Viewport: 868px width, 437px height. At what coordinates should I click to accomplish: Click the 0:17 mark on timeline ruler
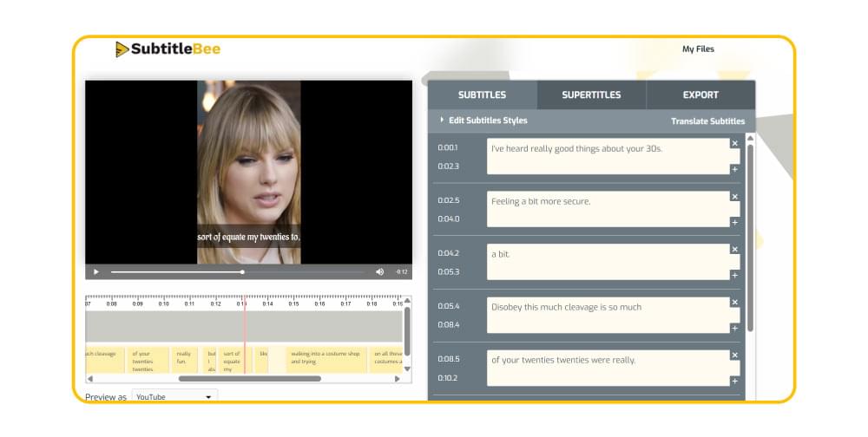(x=345, y=303)
